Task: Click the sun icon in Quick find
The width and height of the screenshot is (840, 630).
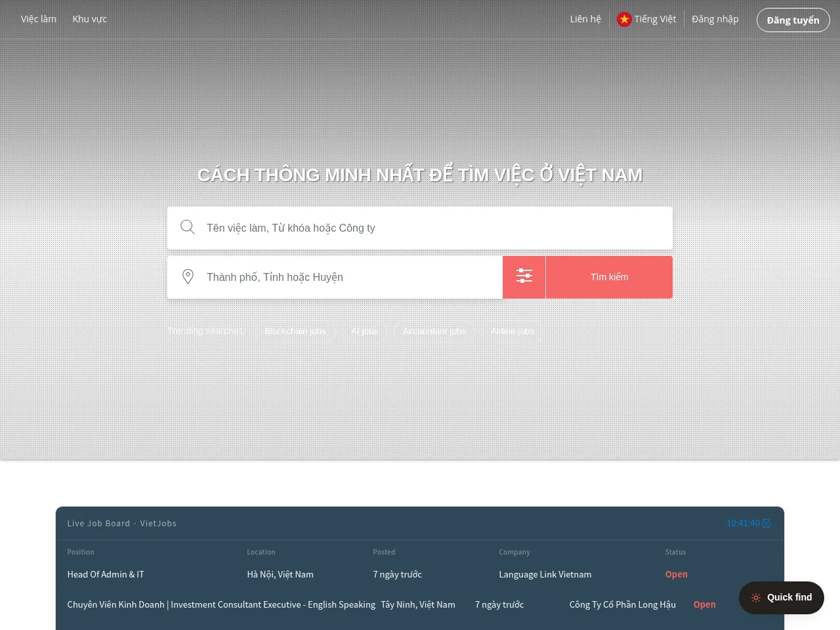Action: click(x=756, y=598)
